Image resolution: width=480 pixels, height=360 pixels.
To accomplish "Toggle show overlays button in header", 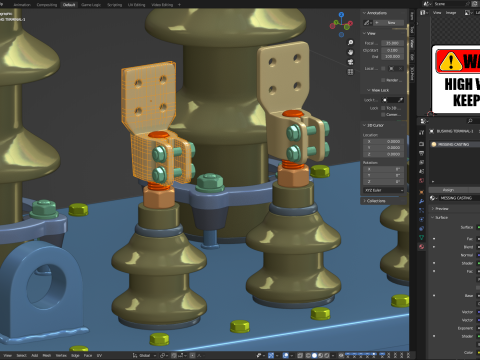I will point(285,355).
